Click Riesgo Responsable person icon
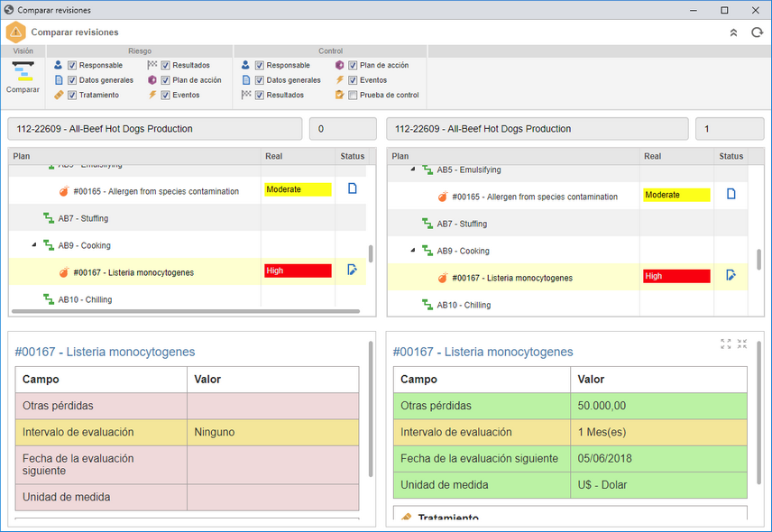Image resolution: width=772 pixels, height=532 pixels. pyautogui.click(x=58, y=65)
